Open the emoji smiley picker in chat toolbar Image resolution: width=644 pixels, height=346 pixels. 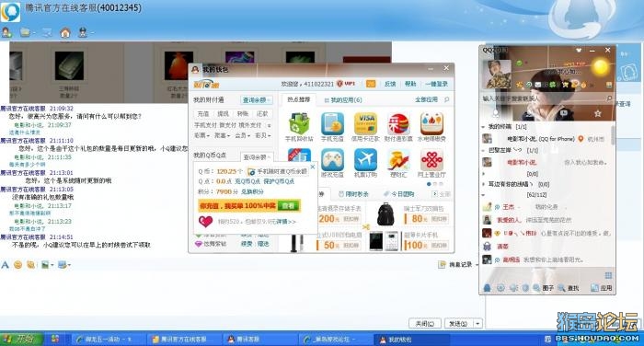click(17, 265)
